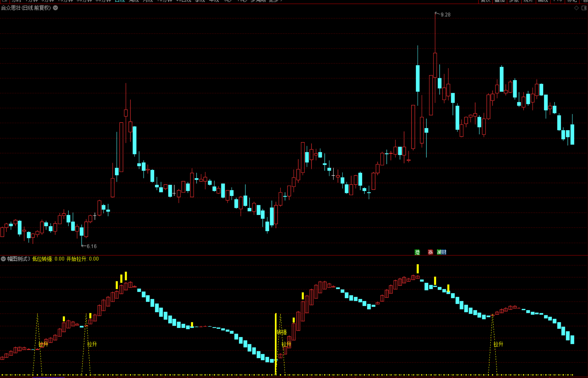
Task: Open the 幅图测试3 indicator dropdown arrow
Action: (3, 259)
